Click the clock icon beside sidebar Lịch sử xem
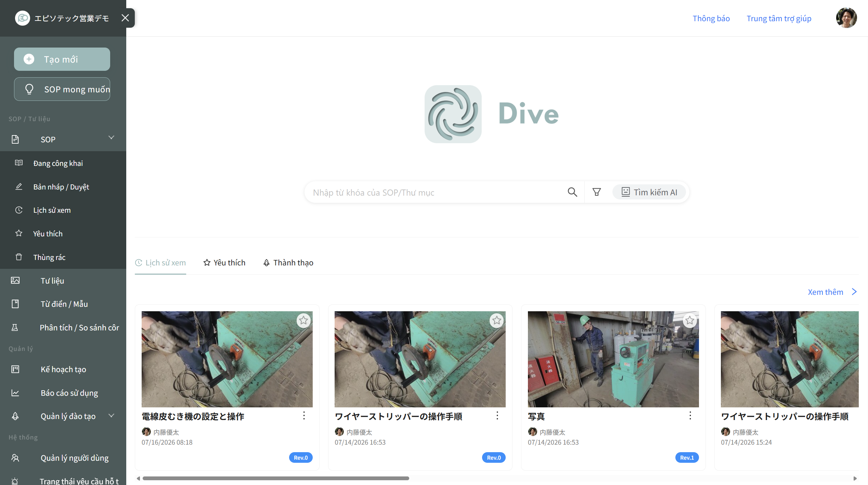The image size is (868, 485). coord(19,210)
